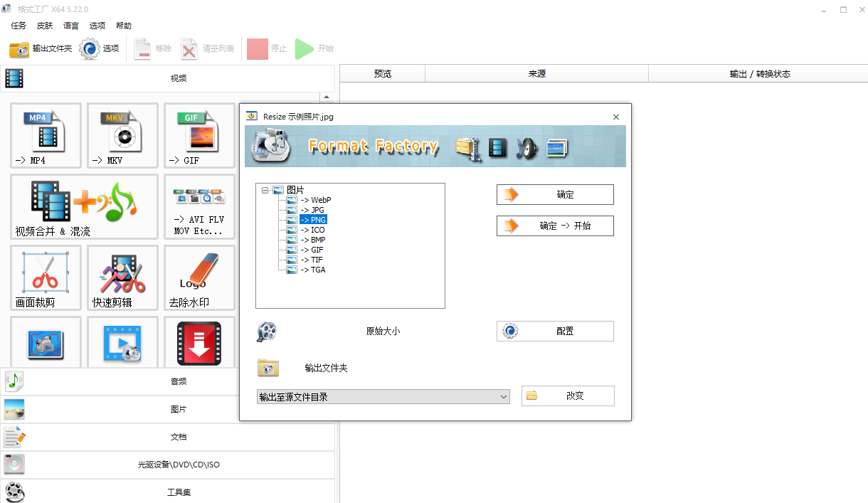Open the 任务 menu
Viewport: 868px width, 503px height.
[x=18, y=25]
